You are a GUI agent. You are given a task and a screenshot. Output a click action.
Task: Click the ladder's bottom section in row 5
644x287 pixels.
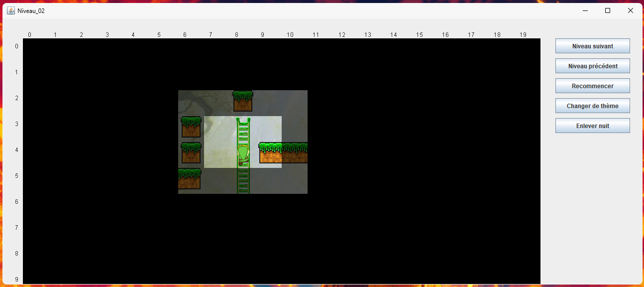[x=243, y=181]
